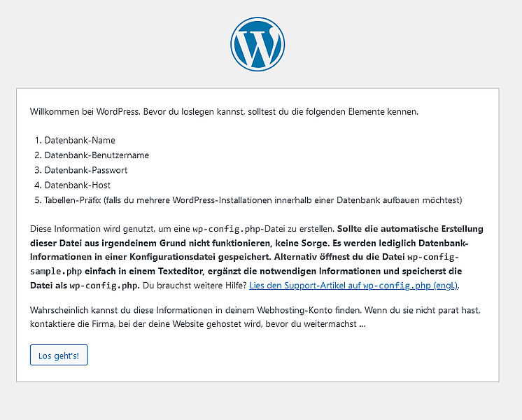The width and height of the screenshot is (522, 420).
Task: Select the "Datenbank-Passwort" list item
Action: click(x=86, y=170)
